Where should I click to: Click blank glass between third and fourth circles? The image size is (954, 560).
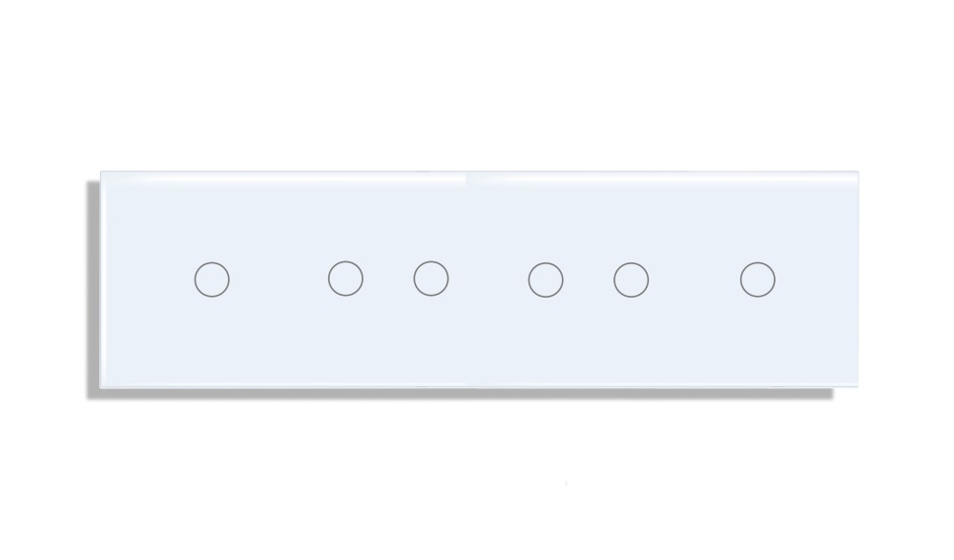point(487,280)
